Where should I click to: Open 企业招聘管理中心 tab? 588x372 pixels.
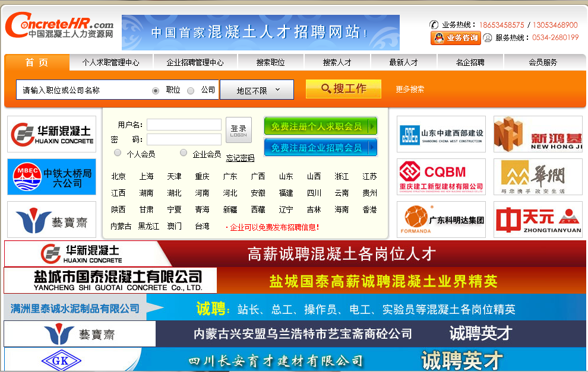[195, 62]
